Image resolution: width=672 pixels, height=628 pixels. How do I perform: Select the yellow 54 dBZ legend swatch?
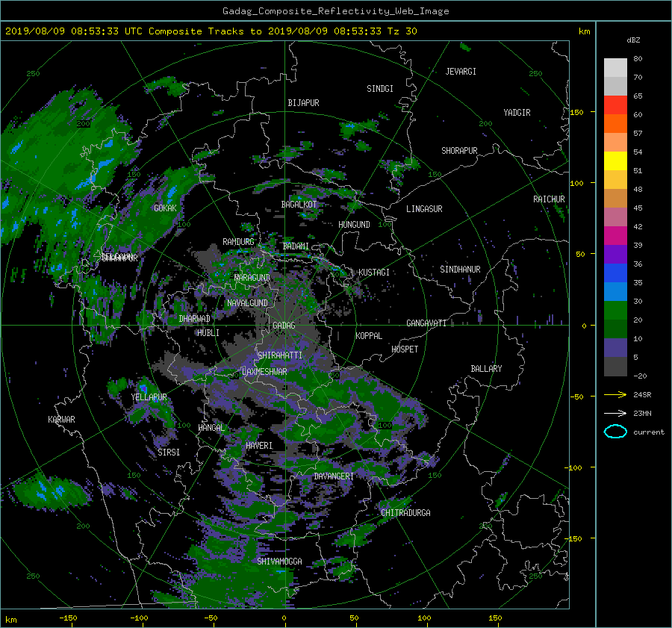click(x=615, y=161)
